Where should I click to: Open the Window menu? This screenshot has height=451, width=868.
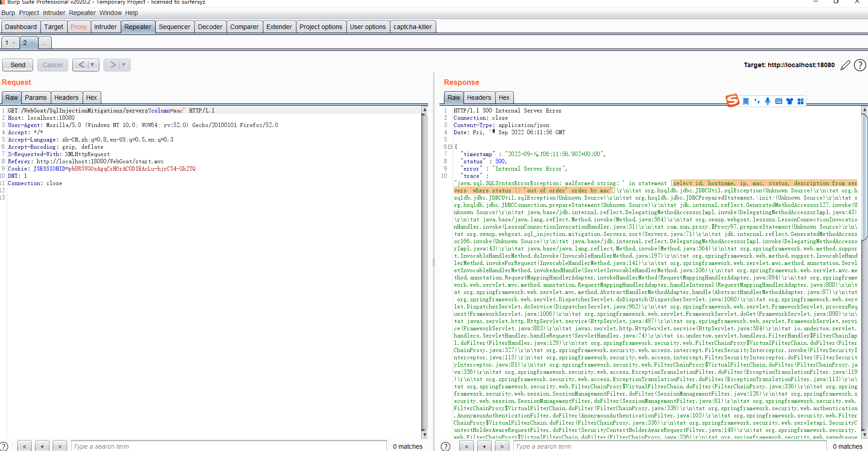point(110,13)
